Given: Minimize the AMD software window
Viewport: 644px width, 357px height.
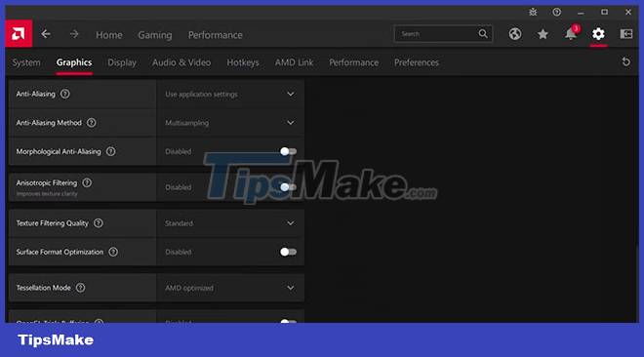Looking at the screenshot, I should pyautogui.click(x=581, y=13).
